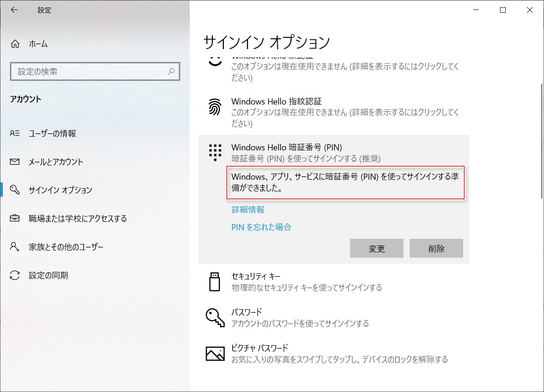Click the メールとアカウント envelope icon
544x392 pixels.
tap(15, 162)
